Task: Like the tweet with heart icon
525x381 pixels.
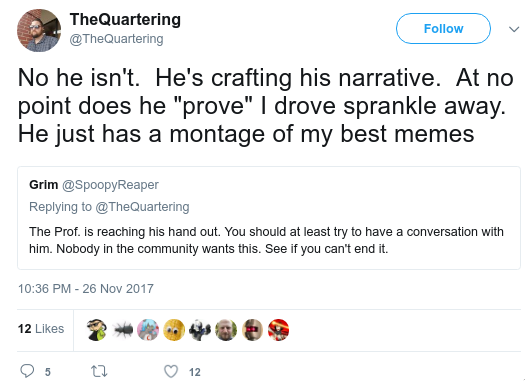Action: point(171,371)
